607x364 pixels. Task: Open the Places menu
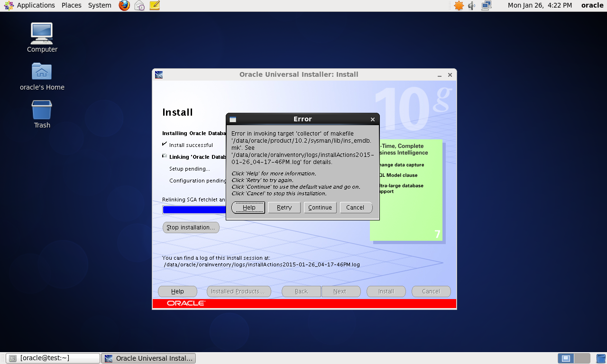pos(72,5)
